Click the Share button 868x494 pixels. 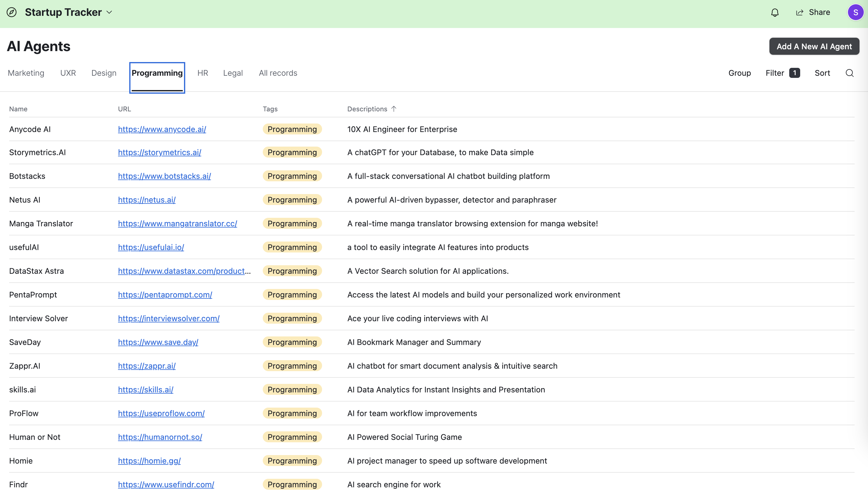[x=813, y=12]
